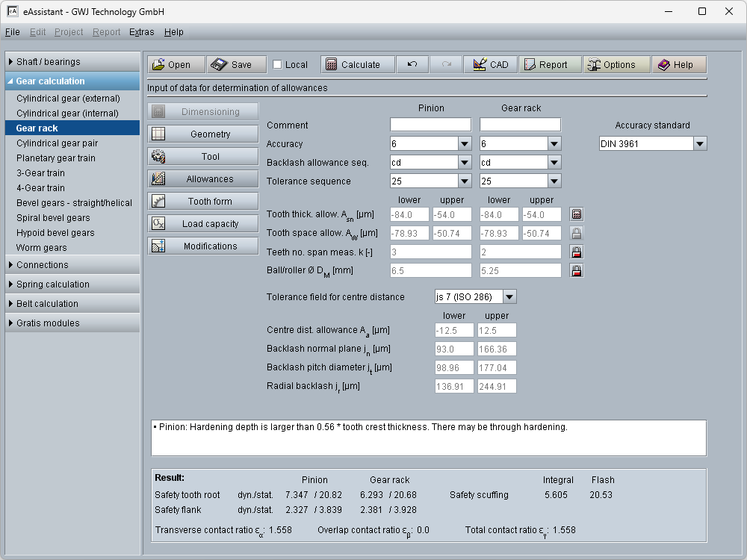The width and height of the screenshot is (747, 560).
Task: Open the CAD export button
Action: point(490,65)
